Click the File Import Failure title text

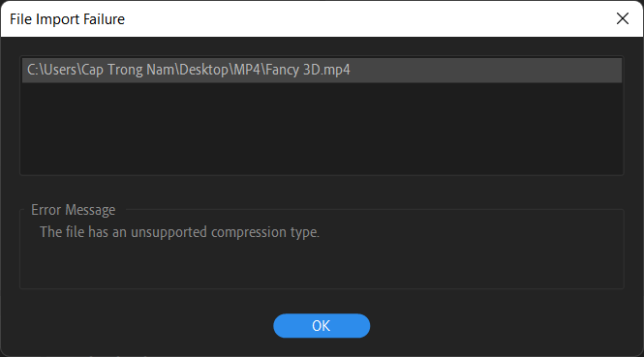click(x=67, y=19)
